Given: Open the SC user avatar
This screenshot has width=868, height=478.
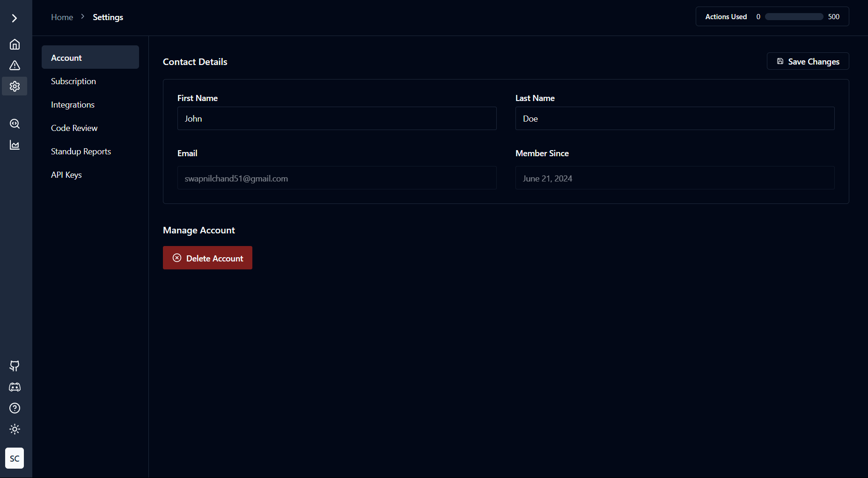Looking at the screenshot, I should (15, 458).
